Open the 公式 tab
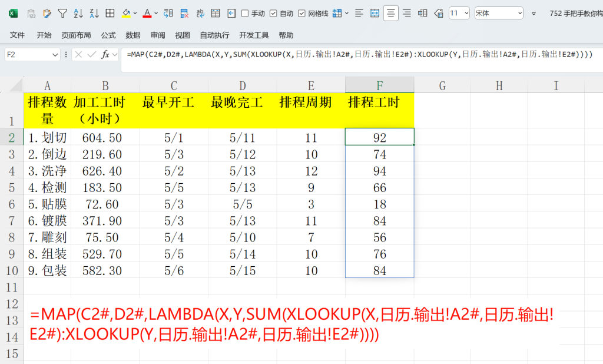 [x=108, y=35]
